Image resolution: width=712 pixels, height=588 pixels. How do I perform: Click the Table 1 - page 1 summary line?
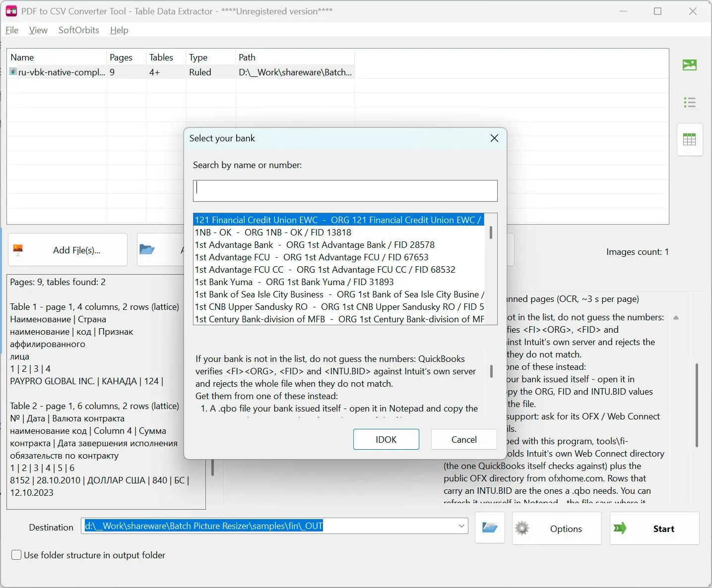coord(94,307)
